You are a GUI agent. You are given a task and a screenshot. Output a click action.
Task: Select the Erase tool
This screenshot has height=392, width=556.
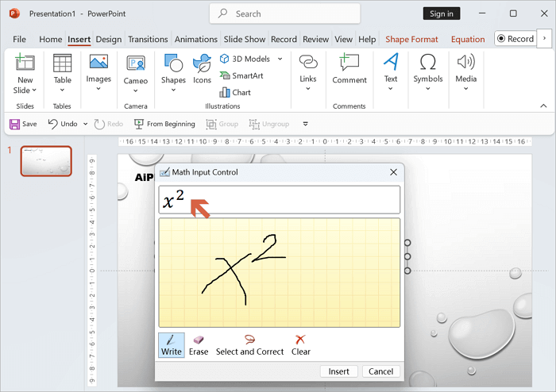click(x=199, y=344)
